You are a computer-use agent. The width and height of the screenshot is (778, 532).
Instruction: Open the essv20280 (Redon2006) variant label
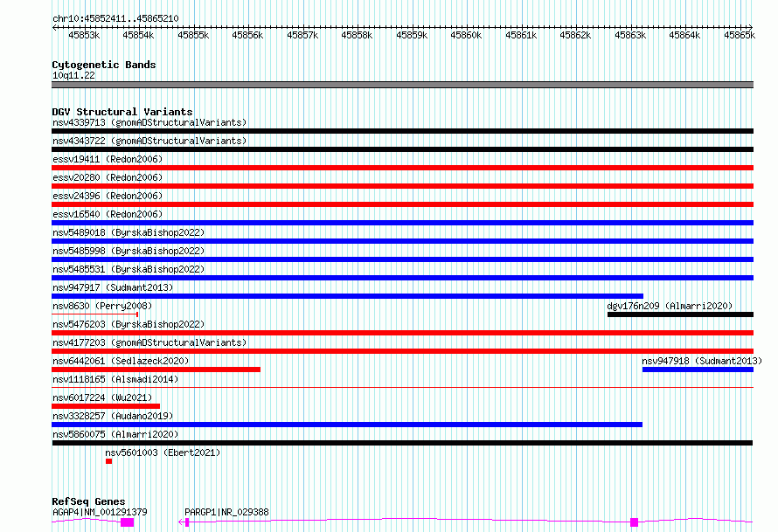108,177
